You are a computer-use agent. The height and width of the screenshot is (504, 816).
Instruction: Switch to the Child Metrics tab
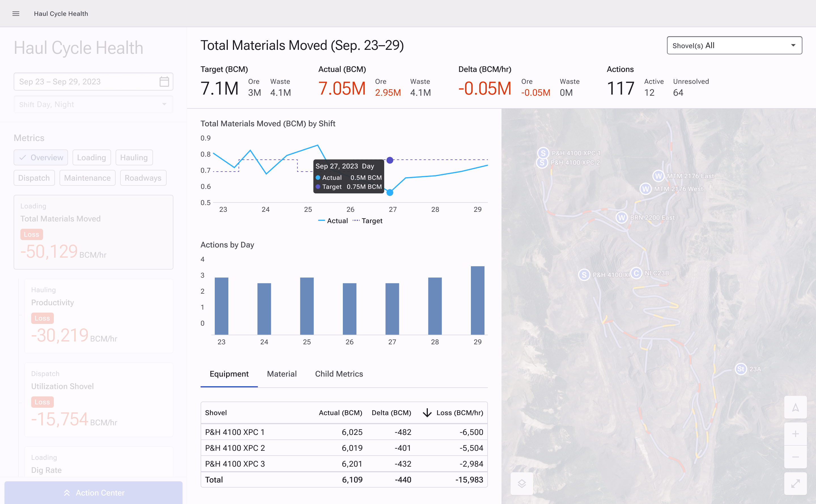[x=339, y=374]
